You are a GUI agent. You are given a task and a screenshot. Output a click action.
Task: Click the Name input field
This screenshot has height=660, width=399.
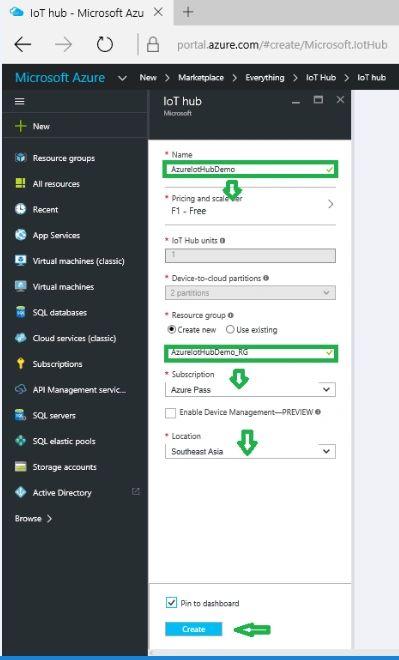(250, 169)
